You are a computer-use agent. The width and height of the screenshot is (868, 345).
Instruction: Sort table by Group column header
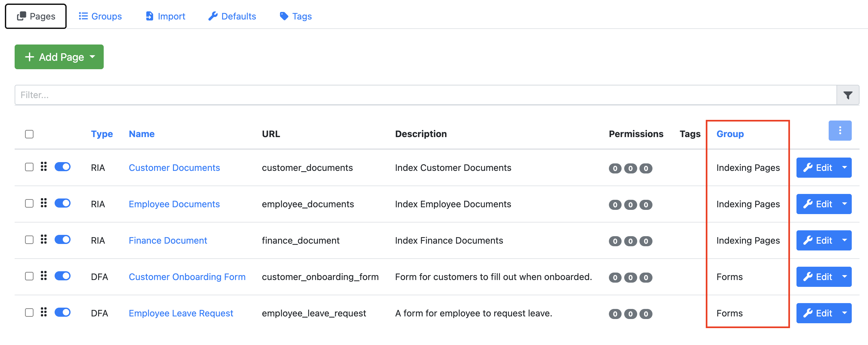(730, 134)
